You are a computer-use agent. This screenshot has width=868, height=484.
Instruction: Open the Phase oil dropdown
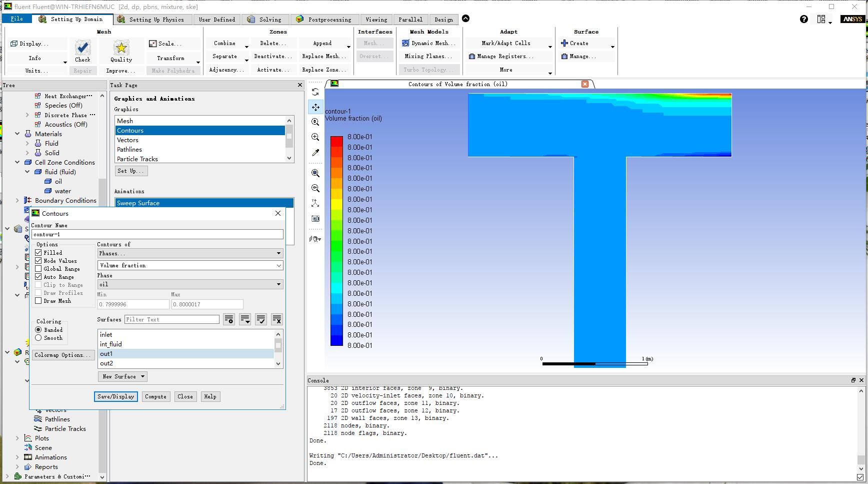pos(190,284)
